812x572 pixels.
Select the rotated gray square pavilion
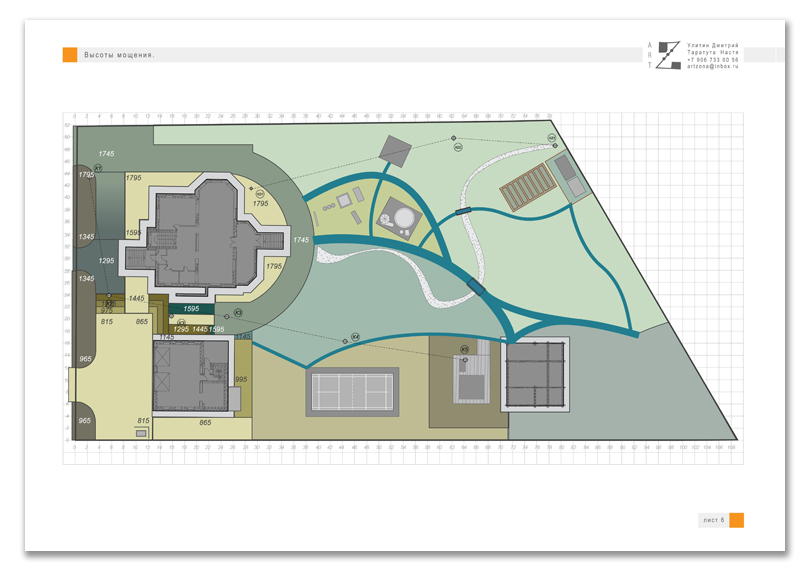point(395,151)
